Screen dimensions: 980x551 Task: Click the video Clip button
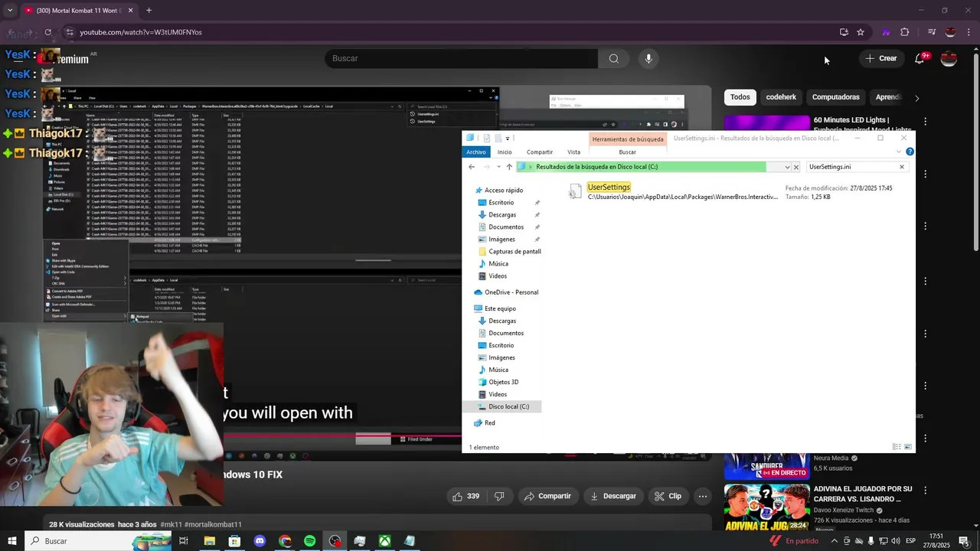click(x=668, y=496)
